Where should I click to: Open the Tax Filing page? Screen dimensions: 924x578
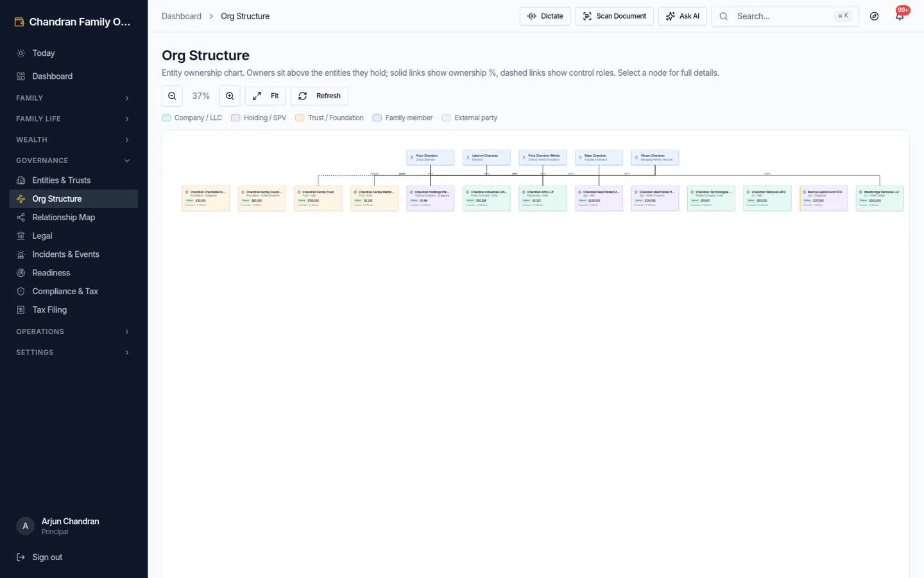click(74, 310)
